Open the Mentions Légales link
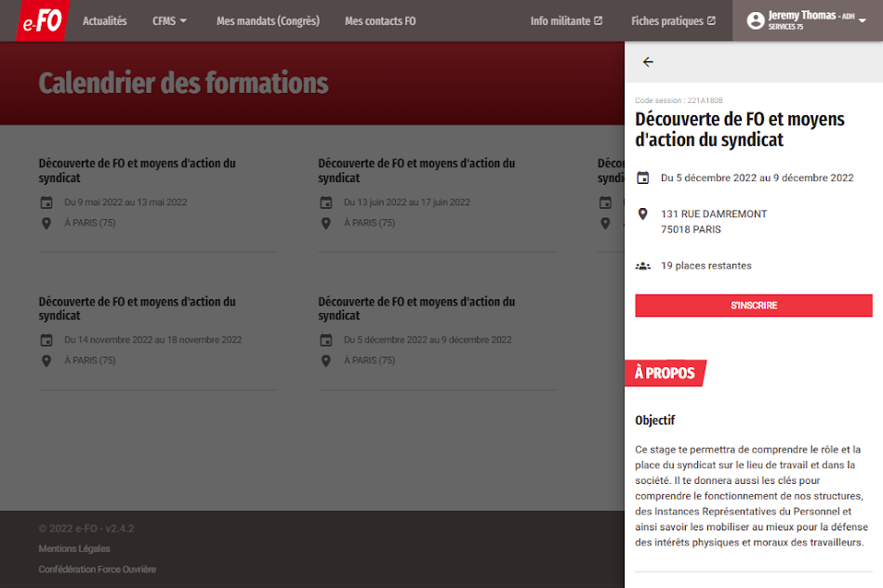The image size is (883, 588). pyautogui.click(x=74, y=549)
